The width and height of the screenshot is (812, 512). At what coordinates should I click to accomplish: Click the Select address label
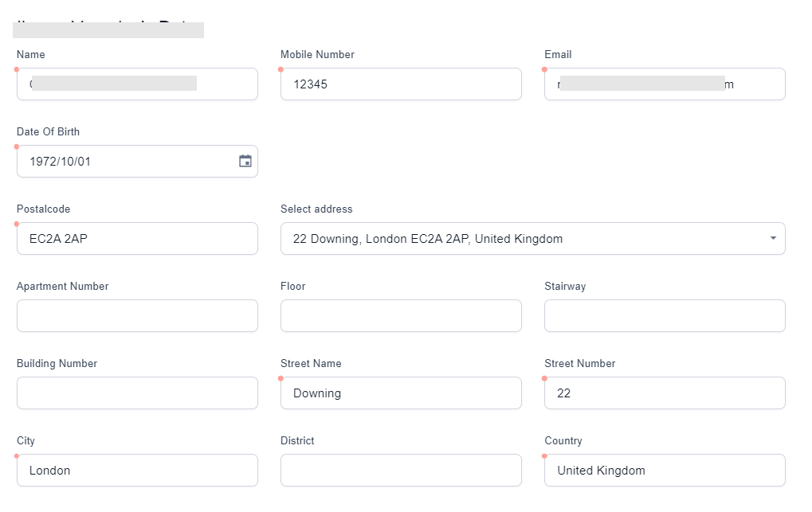(x=316, y=209)
